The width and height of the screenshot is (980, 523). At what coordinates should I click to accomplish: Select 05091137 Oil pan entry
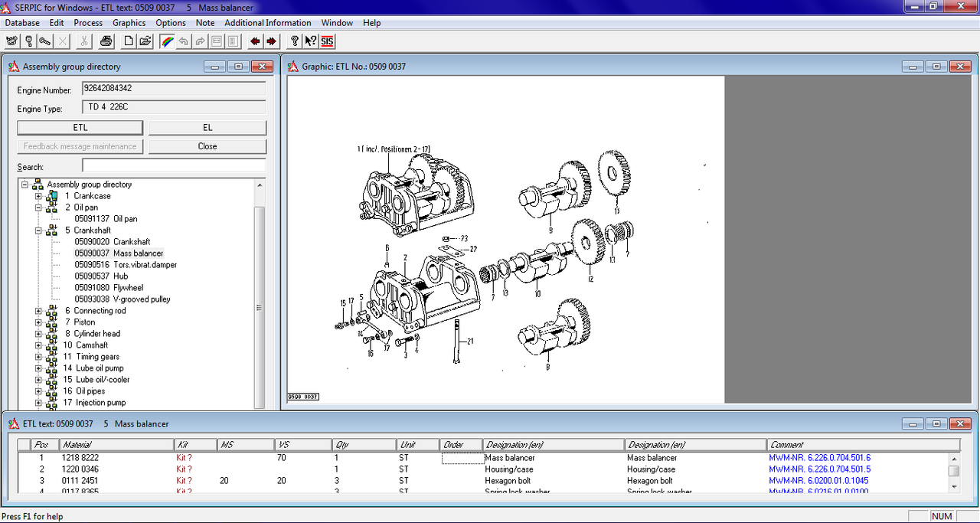[106, 219]
